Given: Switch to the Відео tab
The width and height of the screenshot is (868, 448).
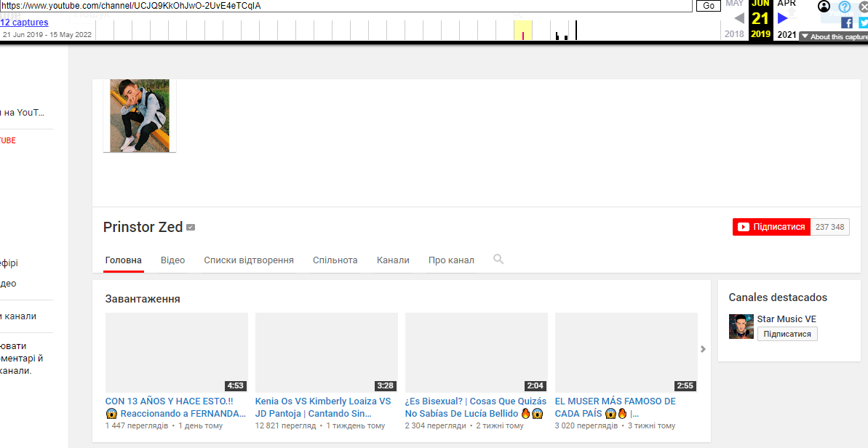Looking at the screenshot, I should click(172, 260).
